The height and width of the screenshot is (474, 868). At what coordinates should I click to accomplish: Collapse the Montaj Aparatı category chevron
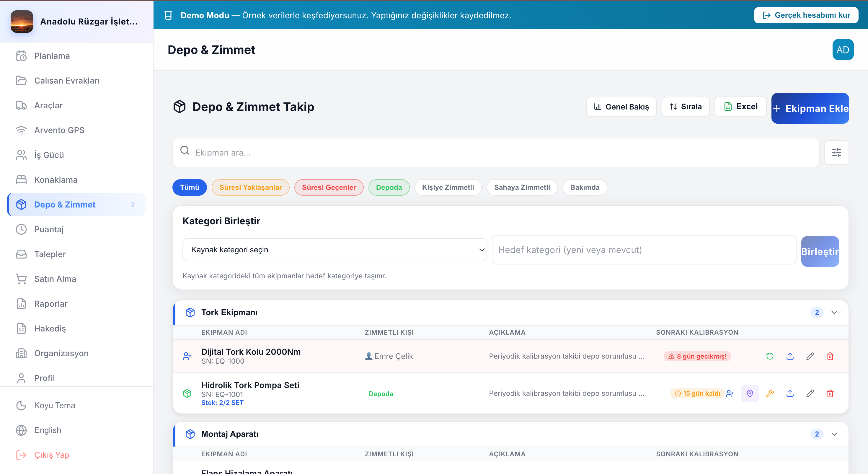click(834, 434)
